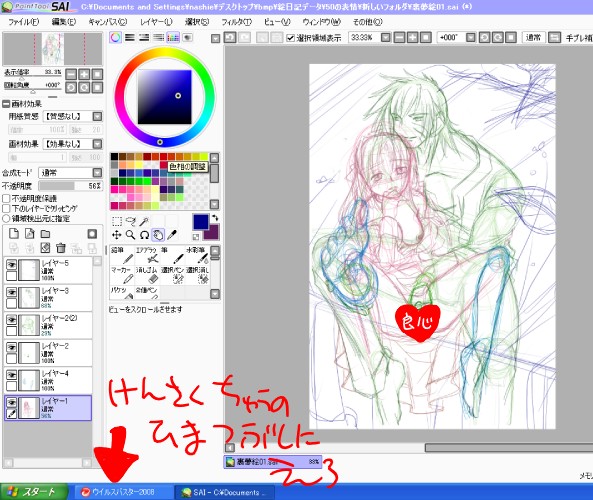Swap foreground and background colors
Image resolution: width=593 pixels, height=500 pixels.
[x=215, y=217]
